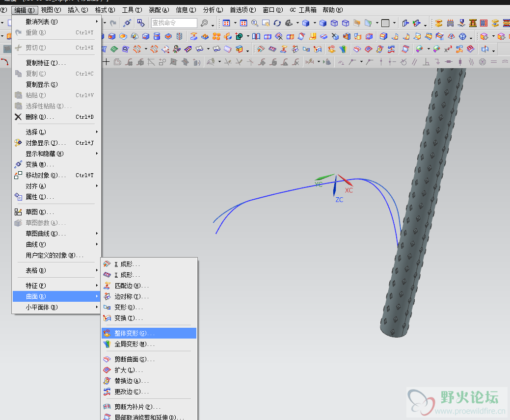Toggle the concentric circles constraint icon

483,62
